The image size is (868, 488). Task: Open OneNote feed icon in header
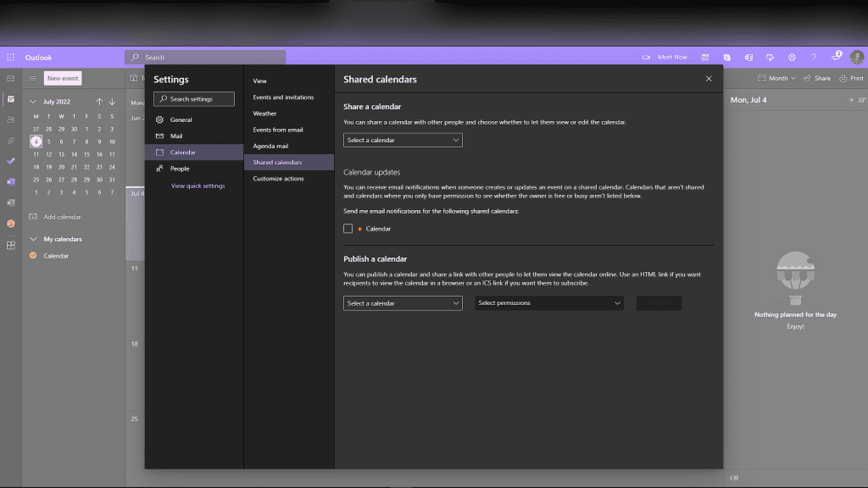748,57
